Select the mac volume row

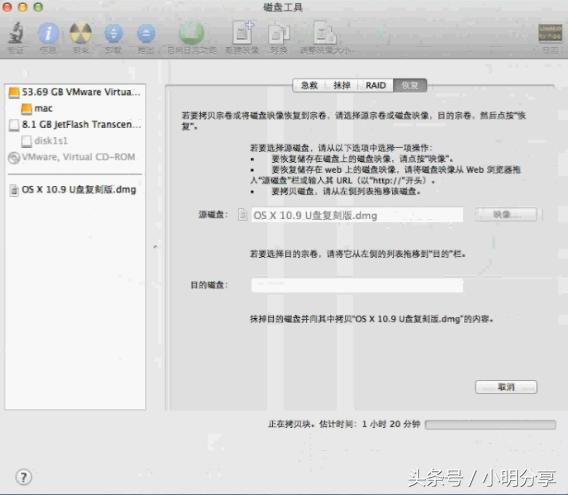point(75,108)
